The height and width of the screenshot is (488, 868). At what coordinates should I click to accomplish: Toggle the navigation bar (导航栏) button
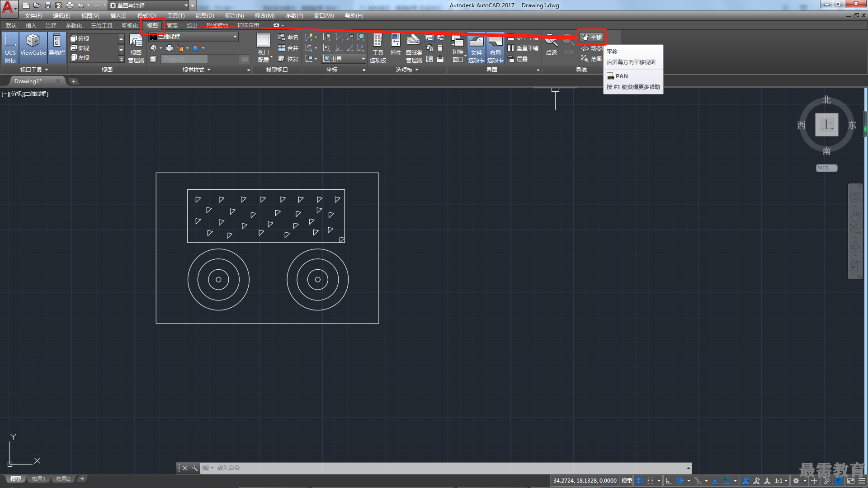click(57, 47)
